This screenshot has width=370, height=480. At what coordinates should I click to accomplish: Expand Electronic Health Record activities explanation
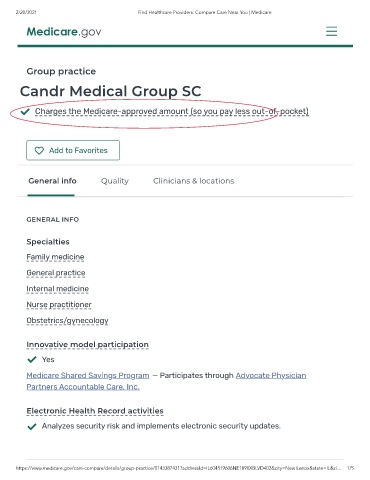click(x=95, y=411)
